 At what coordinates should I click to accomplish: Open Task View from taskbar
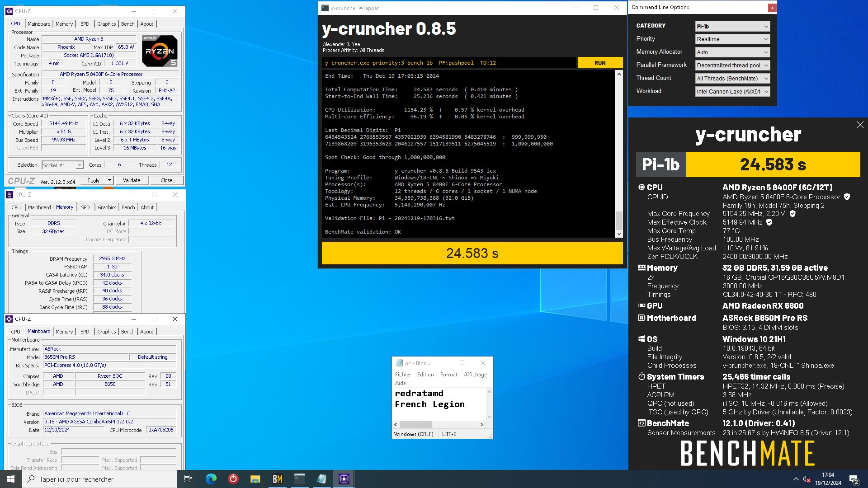pos(188,479)
